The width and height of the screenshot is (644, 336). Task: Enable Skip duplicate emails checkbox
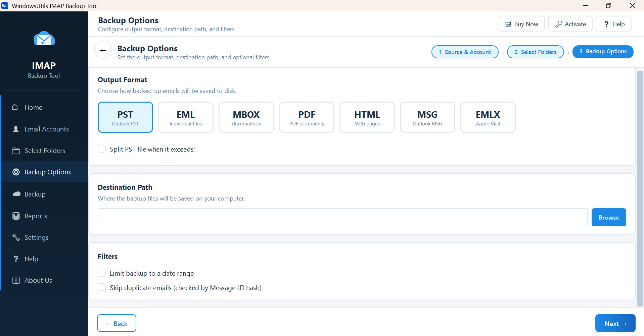coord(102,287)
